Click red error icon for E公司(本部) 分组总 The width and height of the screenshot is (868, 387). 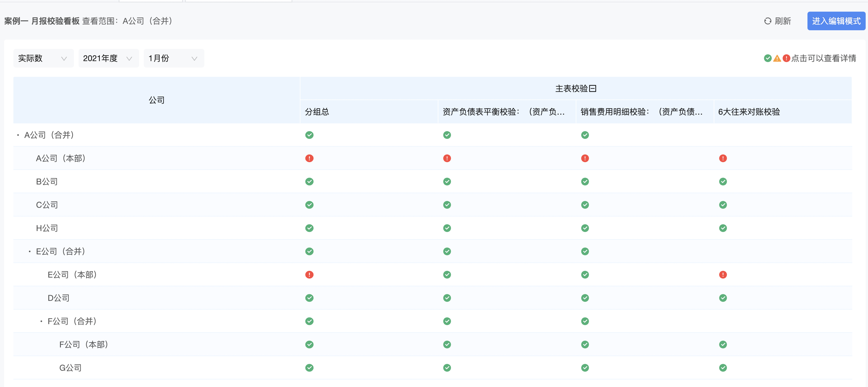pyautogui.click(x=309, y=274)
